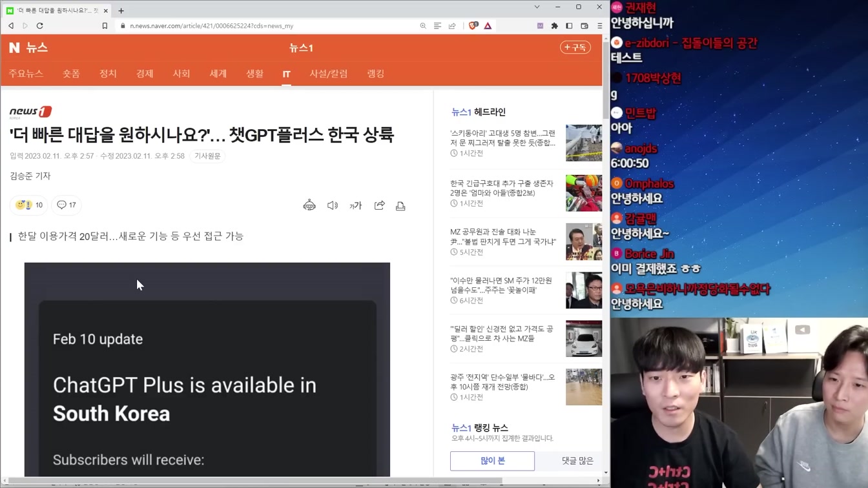The height and width of the screenshot is (488, 868).
Task: Play article audio with speaker icon
Action: 333,205
